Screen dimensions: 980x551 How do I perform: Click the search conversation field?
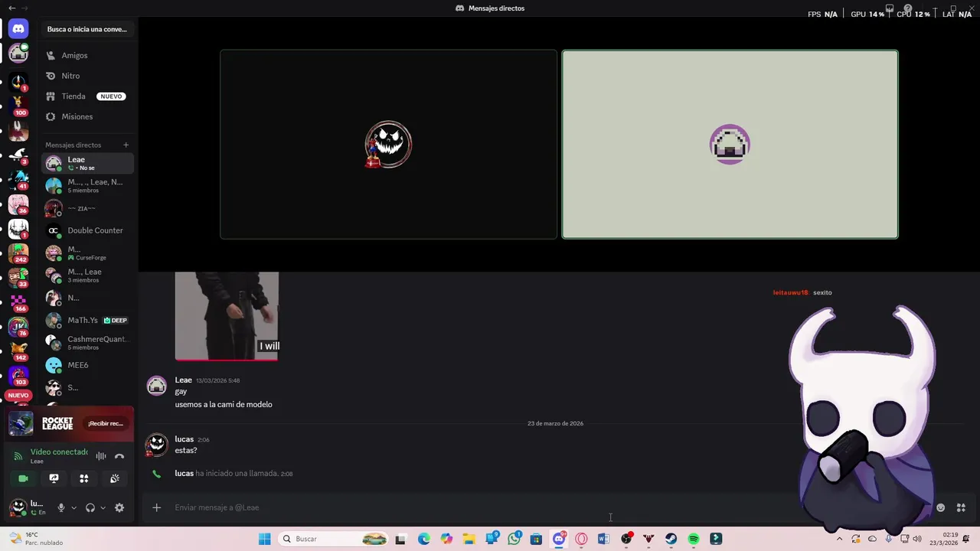87,29
